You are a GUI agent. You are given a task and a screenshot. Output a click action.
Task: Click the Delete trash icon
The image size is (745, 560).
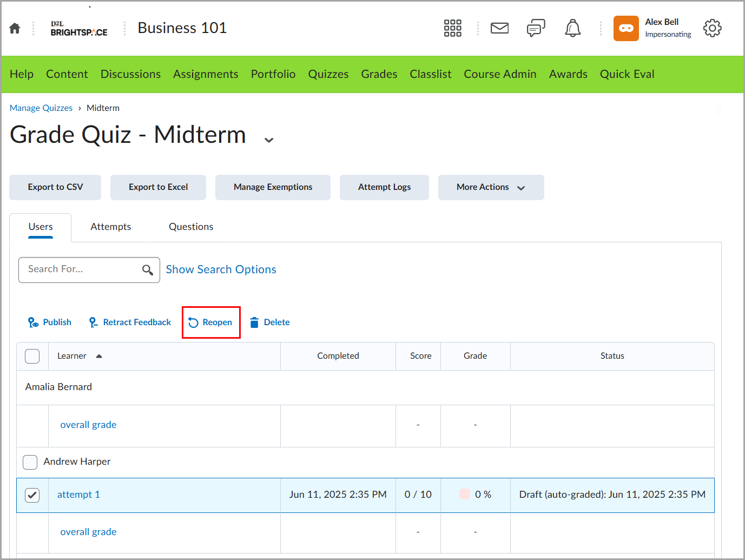pyautogui.click(x=254, y=322)
